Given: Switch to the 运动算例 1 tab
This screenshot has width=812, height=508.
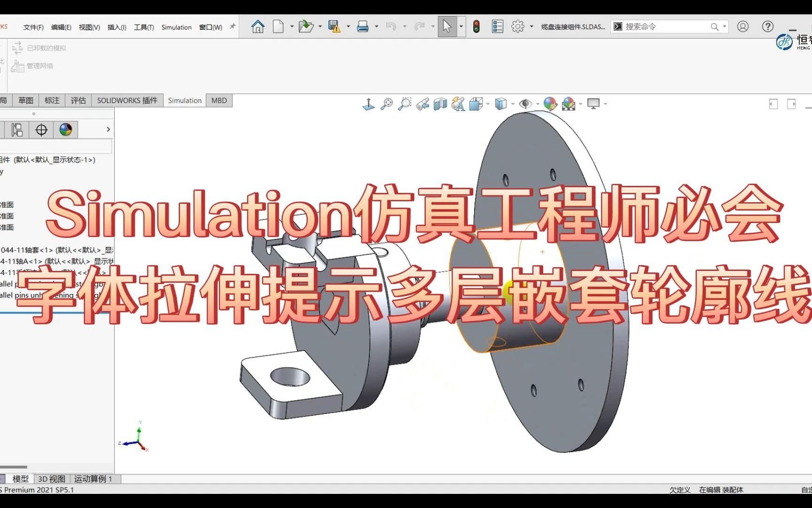Looking at the screenshot, I should point(93,479).
